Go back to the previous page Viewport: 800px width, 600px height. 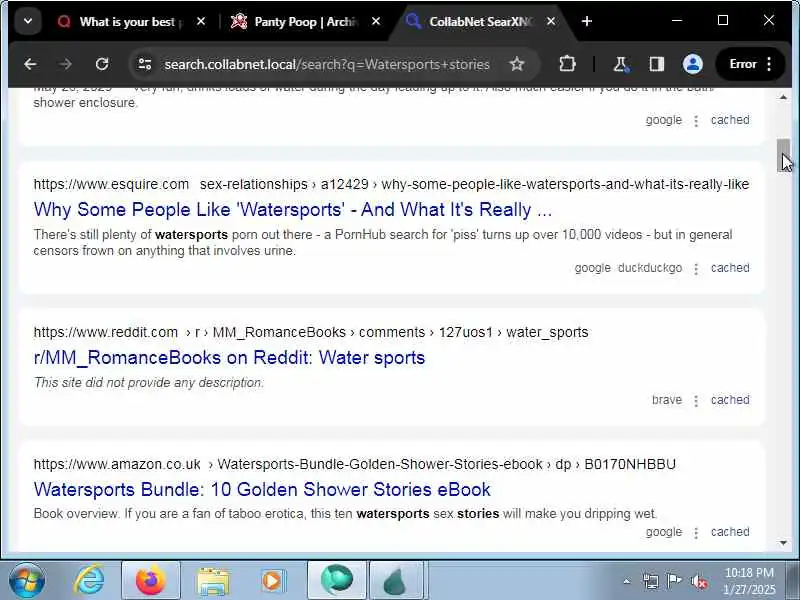coord(30,64)
